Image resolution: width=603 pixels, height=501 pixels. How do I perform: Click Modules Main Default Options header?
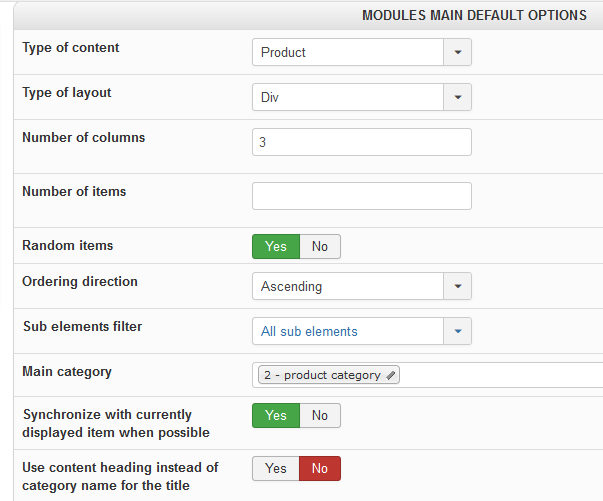474,15
